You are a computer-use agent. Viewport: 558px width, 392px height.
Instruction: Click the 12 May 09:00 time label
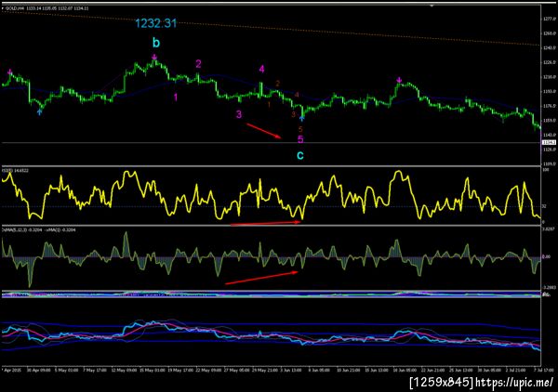[124, 370]
